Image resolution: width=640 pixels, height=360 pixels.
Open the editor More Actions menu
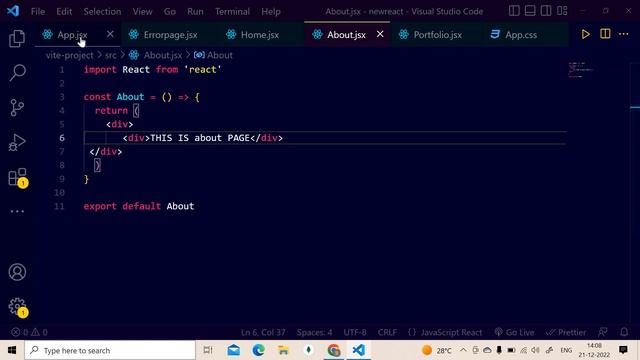[x=623, y=34]
